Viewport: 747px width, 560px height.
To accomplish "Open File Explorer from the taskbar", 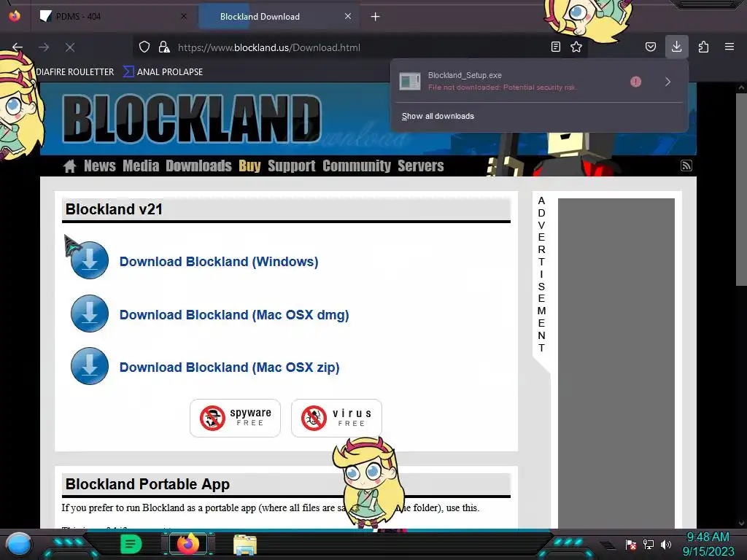I will 245,545.
